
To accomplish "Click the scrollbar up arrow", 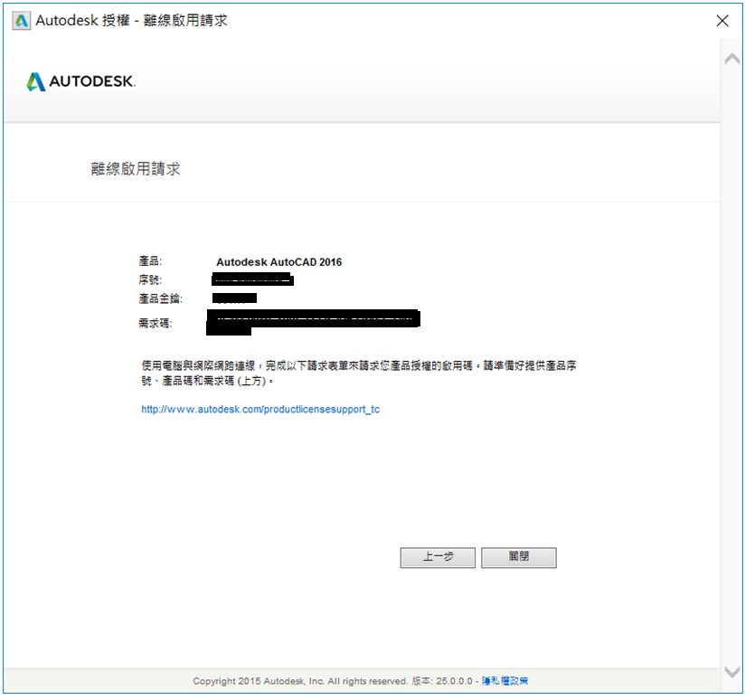I will click(x=732, y=59).
